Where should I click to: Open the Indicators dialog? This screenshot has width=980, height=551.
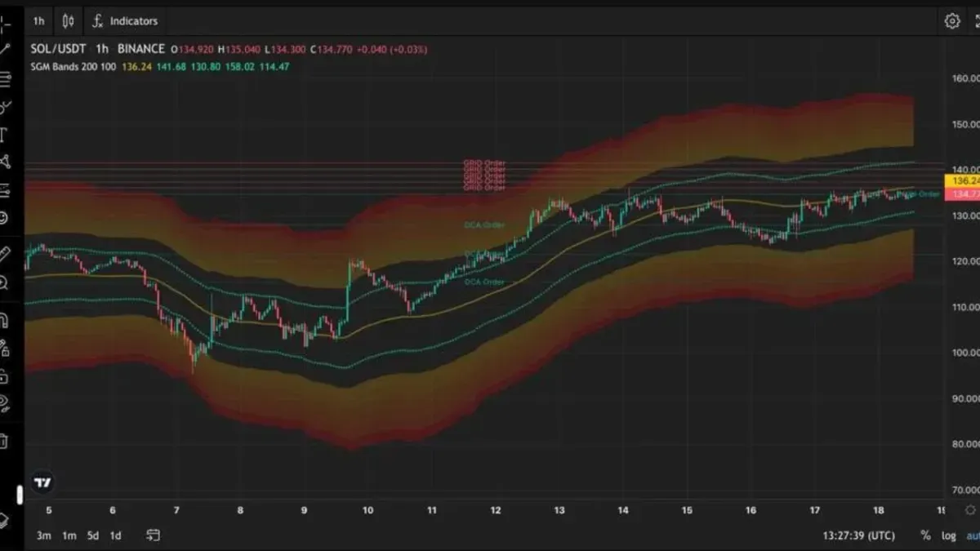pos(125,21)
